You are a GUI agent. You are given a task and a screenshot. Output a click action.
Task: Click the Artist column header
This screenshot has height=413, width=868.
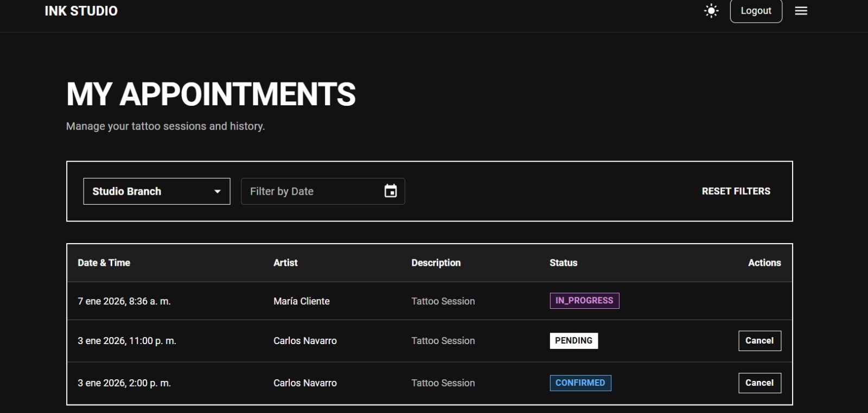(x=285, y=263)
